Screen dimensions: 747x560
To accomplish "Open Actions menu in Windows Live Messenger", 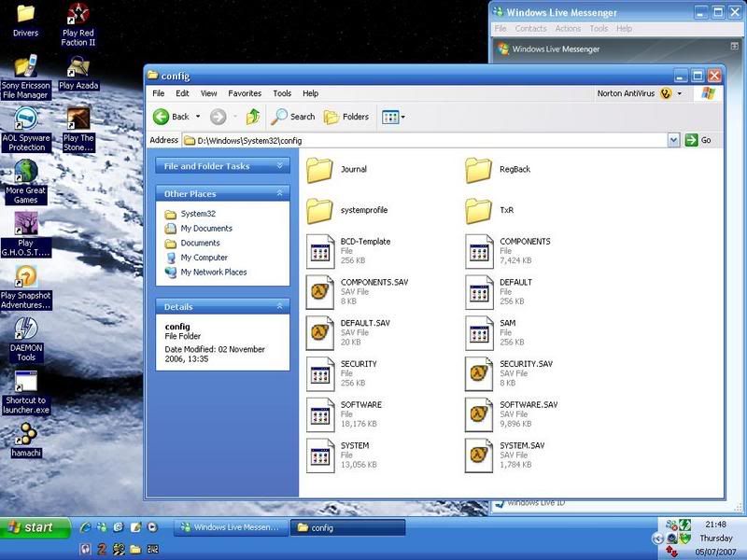I will (x=568, y=29).
